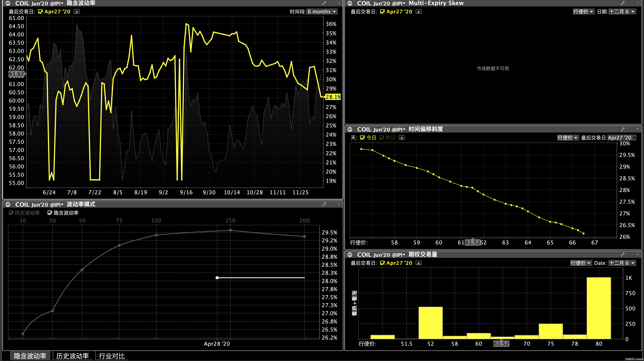Add an expiry with plus button in the 期权交易量 panel
This screenshot has width=644, height=361.
pyautogui.click(x=418, y=263)
